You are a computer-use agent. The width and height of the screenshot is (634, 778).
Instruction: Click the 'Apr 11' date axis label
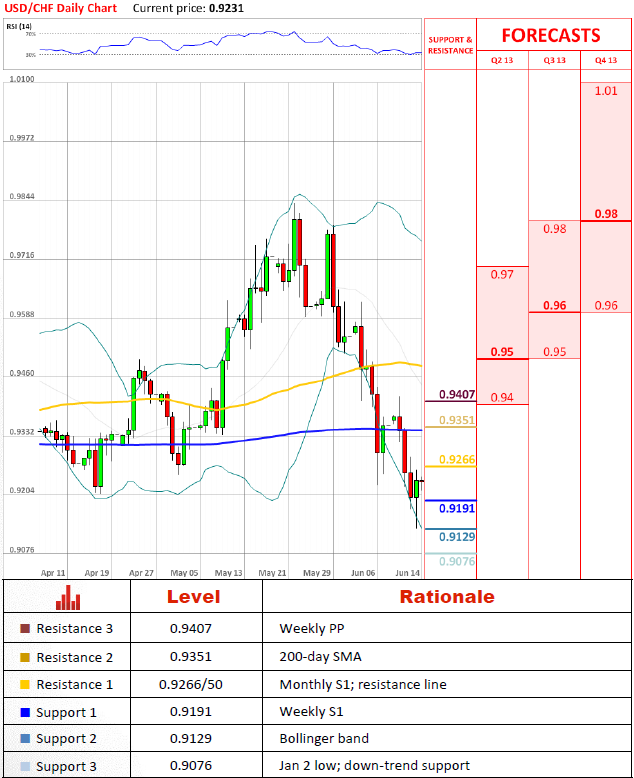53,573
